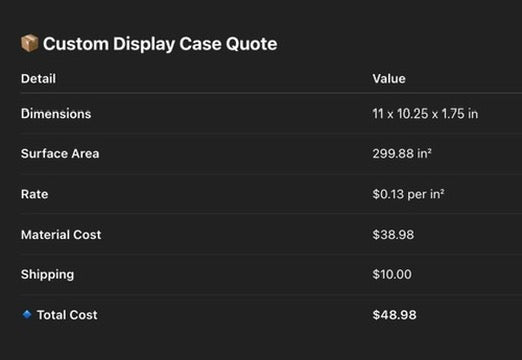The width and height of the screenshot is (522, 360).
Task: Click the package box emoji icon
Action: pos(29,43)
